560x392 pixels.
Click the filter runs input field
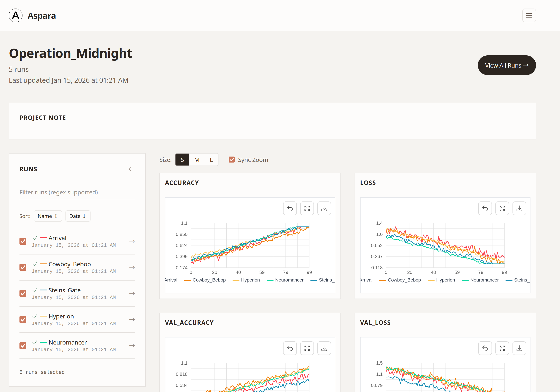(x=77, y=192)
